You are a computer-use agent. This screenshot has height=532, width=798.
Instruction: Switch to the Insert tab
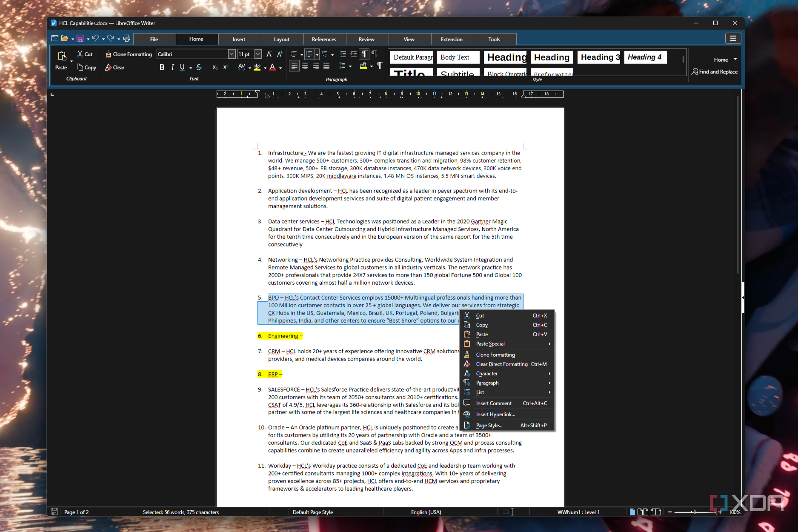[239, 39]
